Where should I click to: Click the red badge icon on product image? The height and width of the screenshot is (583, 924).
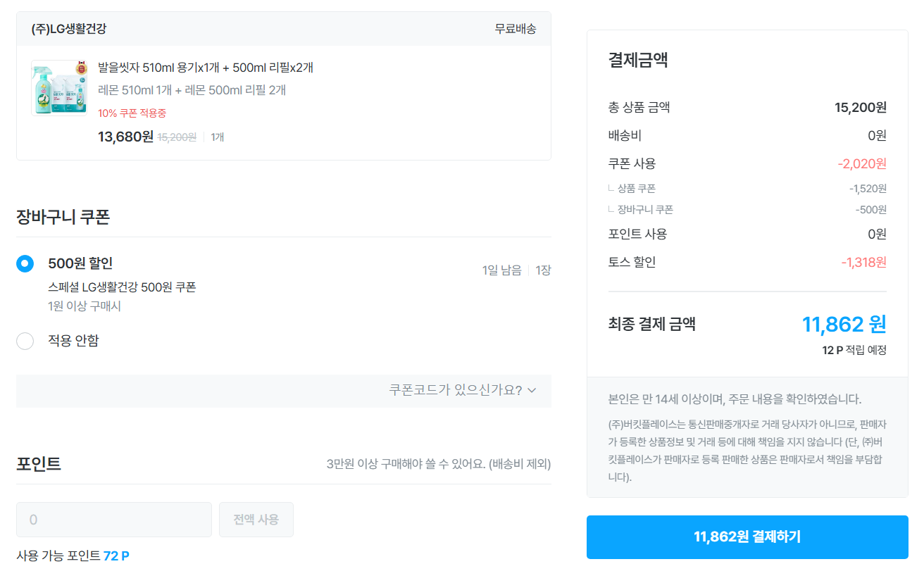click(x=80, y=69)
